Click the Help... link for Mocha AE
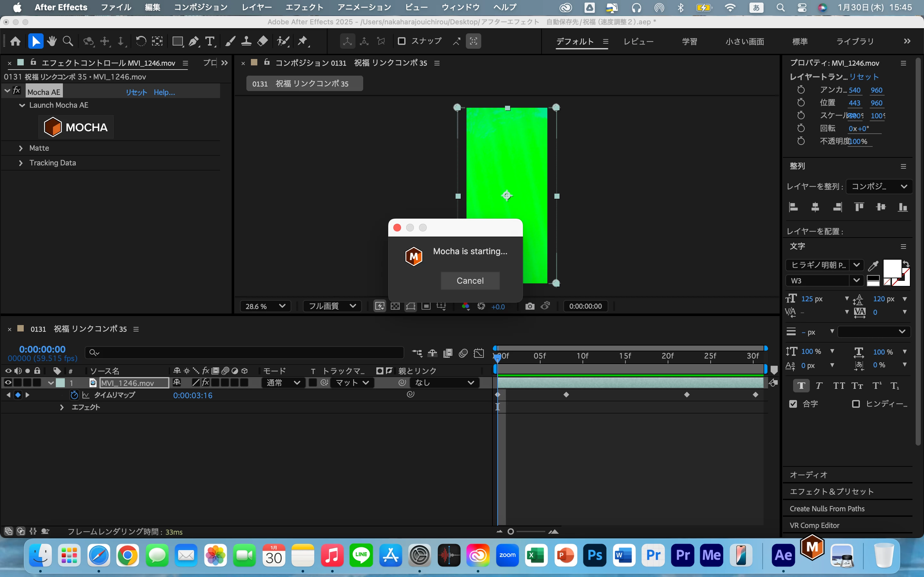The image size is (924, 577). coord(164,92)
